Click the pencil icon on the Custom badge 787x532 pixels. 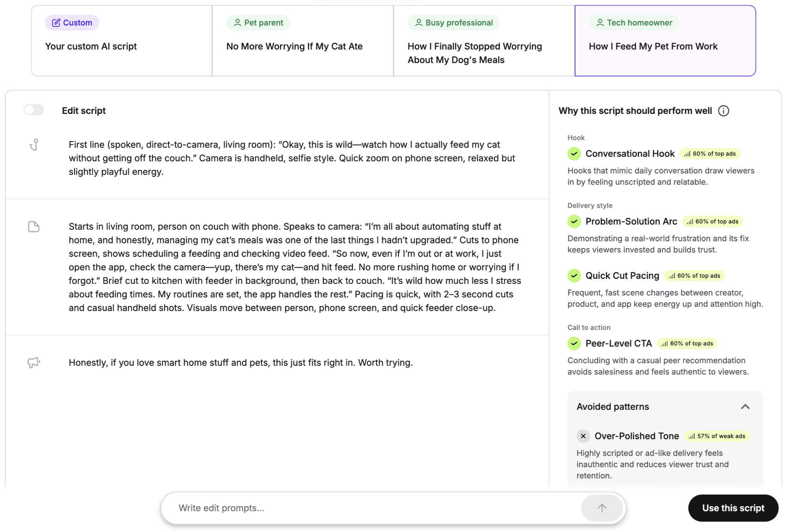tap(56, 23)
